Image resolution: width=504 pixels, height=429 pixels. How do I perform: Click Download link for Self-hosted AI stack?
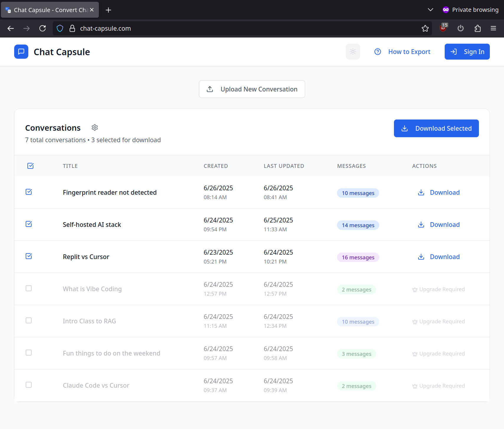pos(445,225)
